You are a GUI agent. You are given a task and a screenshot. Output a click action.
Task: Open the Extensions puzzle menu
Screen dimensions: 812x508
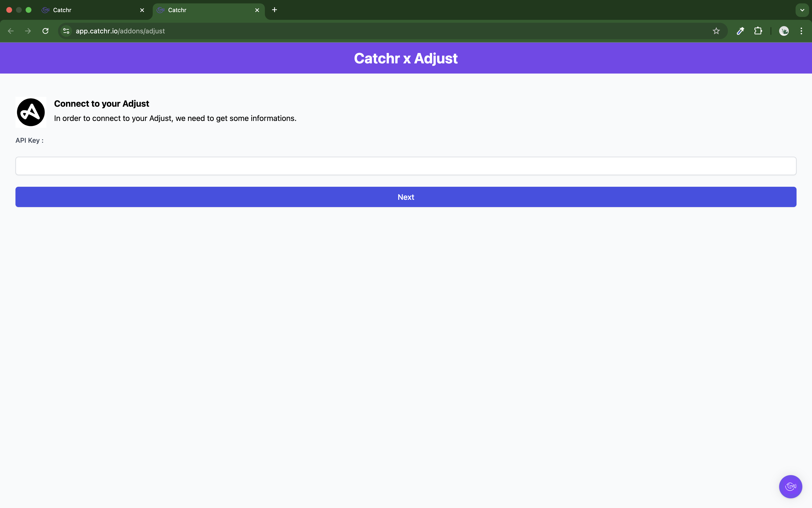(x=758, y=31)
